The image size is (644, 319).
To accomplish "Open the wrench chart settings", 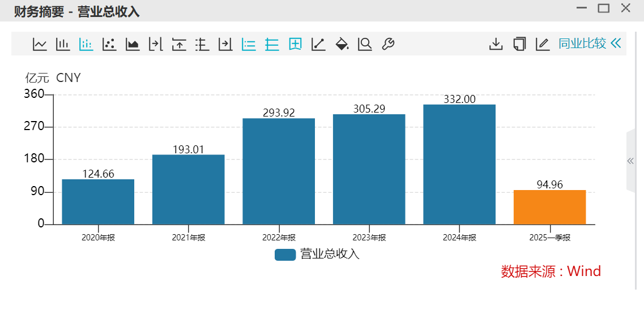I will pos(388,44).
